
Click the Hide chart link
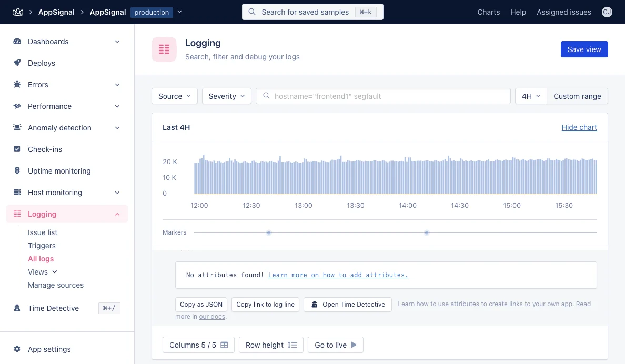click(579, 127)
